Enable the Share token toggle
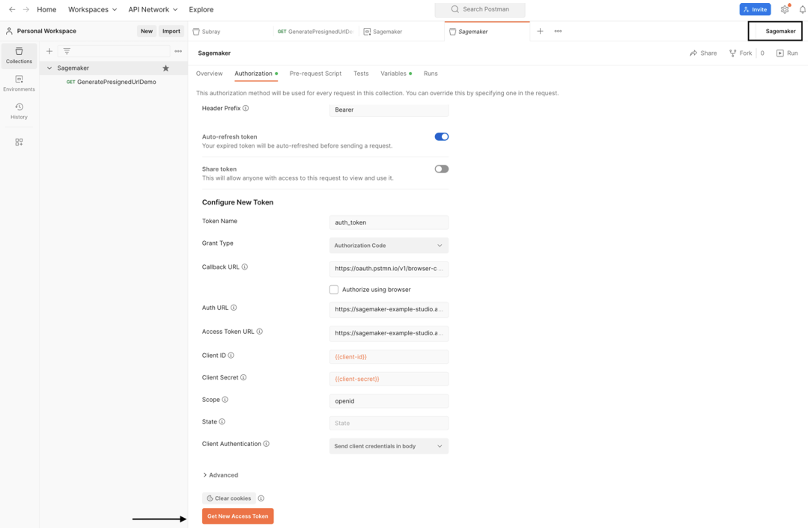This screenshot has height=532, width=810. click(x=441, y=169)
